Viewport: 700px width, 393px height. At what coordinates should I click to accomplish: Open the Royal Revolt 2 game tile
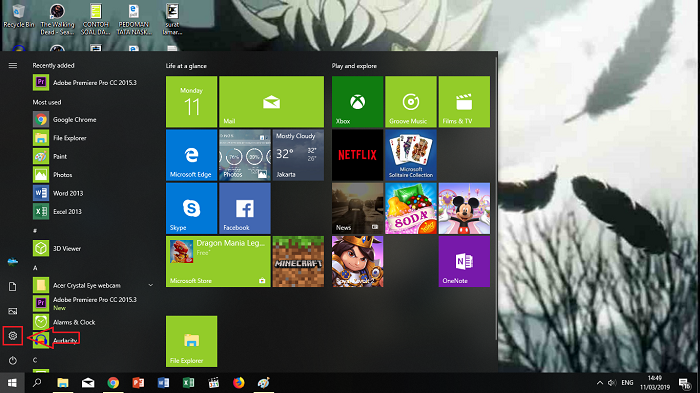[357, 261]
